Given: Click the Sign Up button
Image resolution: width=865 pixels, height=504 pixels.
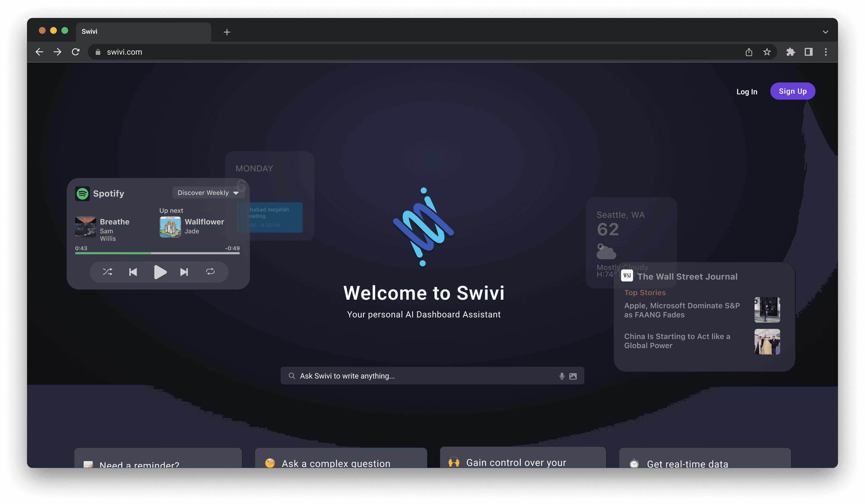Looking at the screenshot, I should (x=793, y=91).
